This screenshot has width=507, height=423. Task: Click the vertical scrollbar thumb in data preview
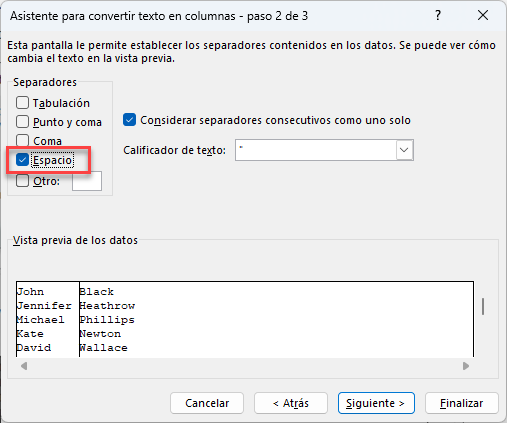pyautogui.click(x=483, y=306)
